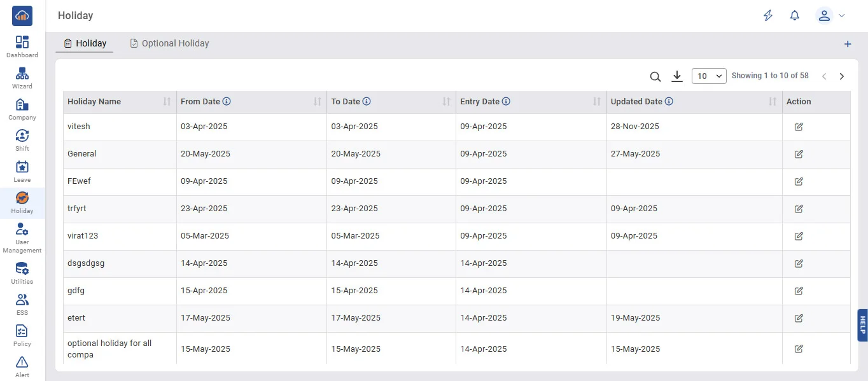Image resolution: width=868 pixels, height=381 pixels.
Task: Click the search magnifier icon
Action: (655, 76)
